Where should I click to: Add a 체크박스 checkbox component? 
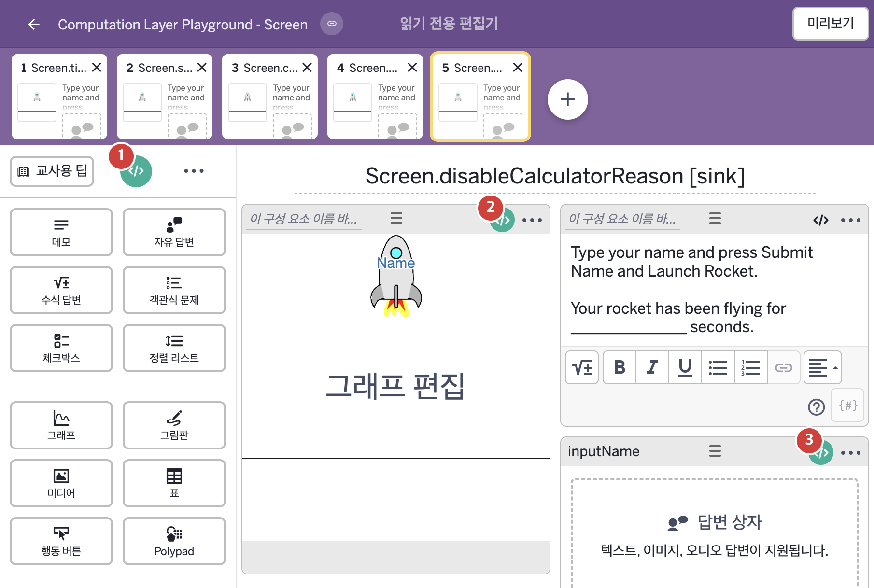tap(61, 348)
